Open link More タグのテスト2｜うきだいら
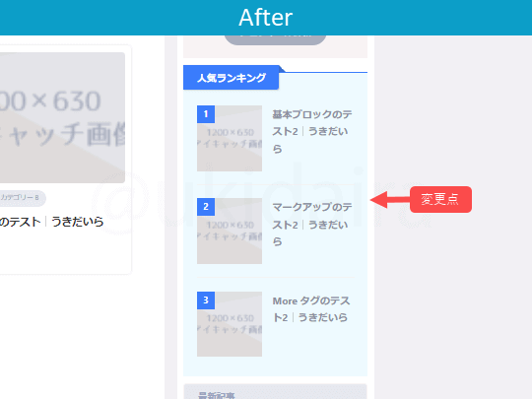The height and width of the screenshot is (399, 532). pos(310,309)
